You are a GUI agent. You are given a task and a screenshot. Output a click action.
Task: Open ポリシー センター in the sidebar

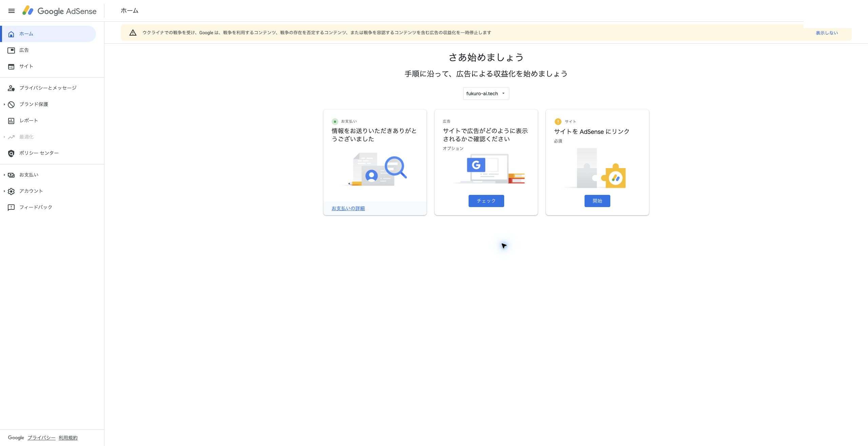click(48, 153)
